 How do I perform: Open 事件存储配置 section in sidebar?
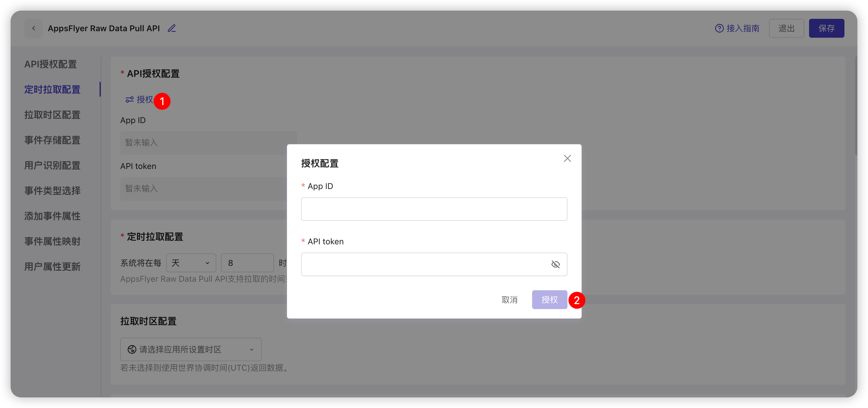point(52,140)
